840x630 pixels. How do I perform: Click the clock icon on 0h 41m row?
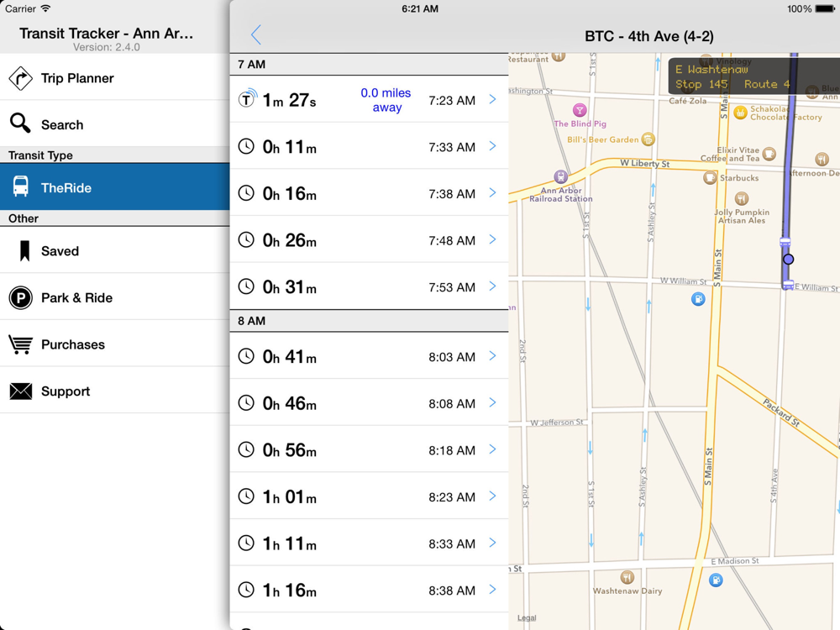pyautogui.click(x=246, y=356)
